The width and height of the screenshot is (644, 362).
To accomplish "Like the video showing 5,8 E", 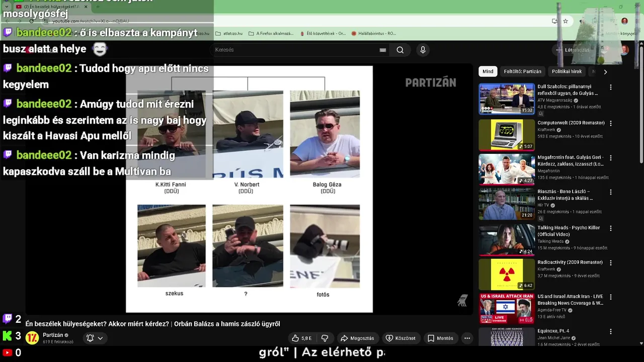I will [302, 338].
